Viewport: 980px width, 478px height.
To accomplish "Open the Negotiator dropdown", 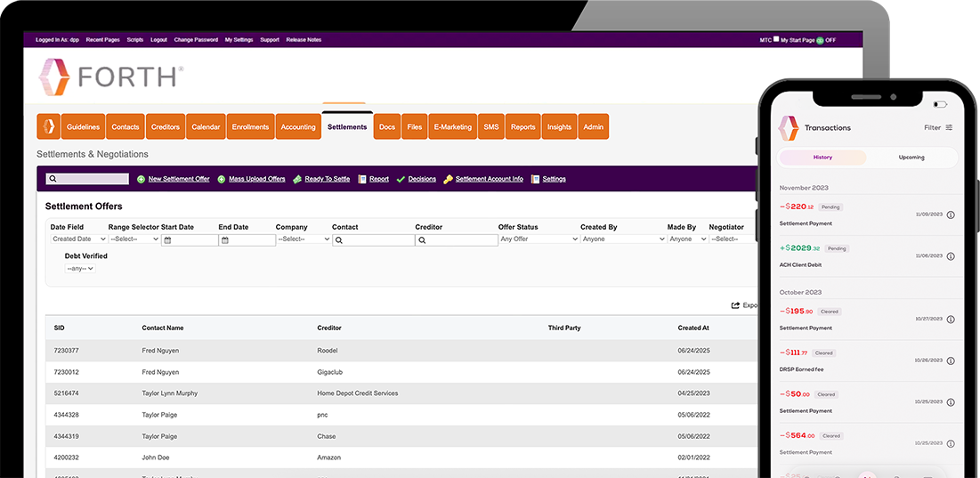I will click(732, 239).
